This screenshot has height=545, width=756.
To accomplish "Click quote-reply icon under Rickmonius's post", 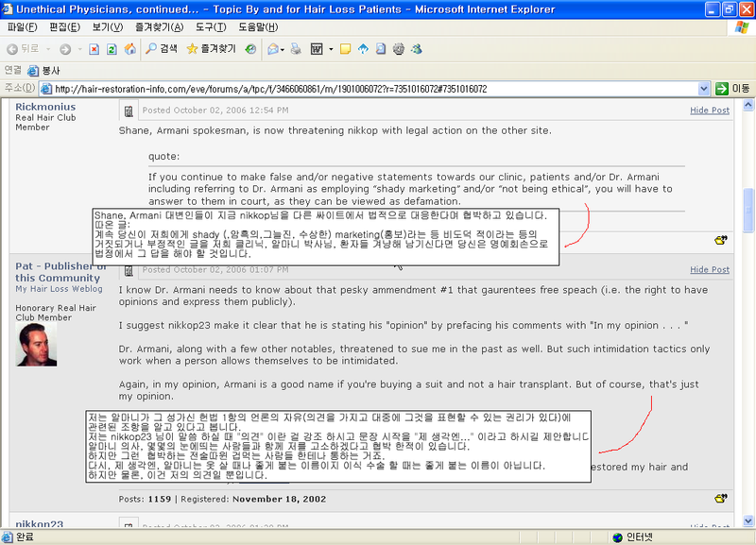I will coord(721,240).
